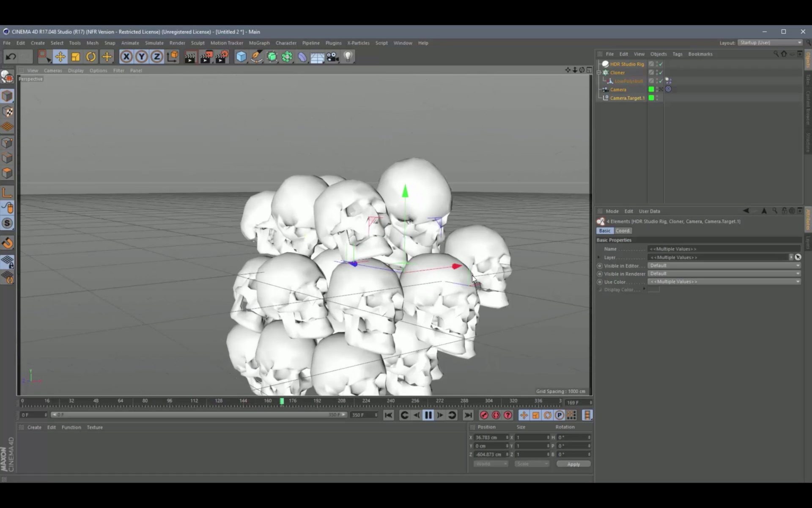Toggle Y axis lock
The image size is (812, 508).
click(x=142, y=57)
